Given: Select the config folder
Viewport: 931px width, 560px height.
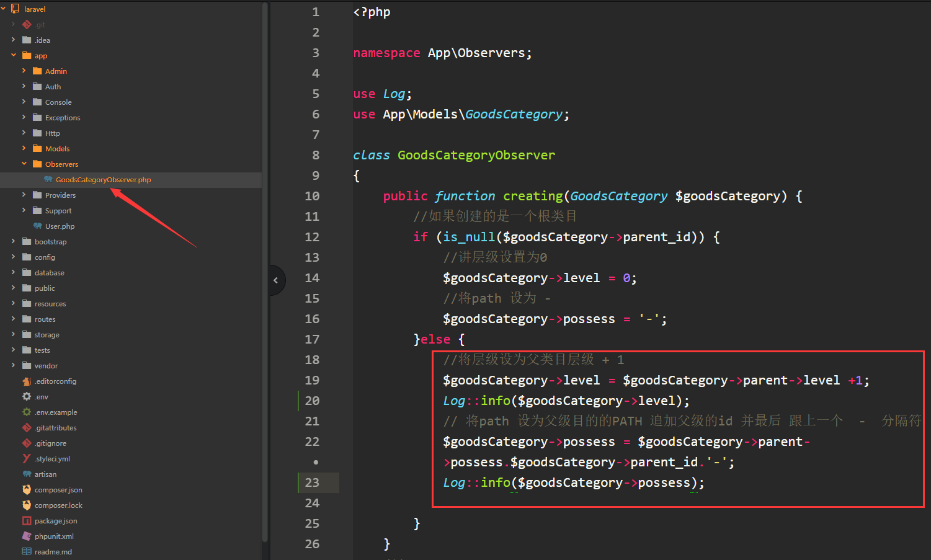Looking at the screenshot, I should tap(45, 257).
